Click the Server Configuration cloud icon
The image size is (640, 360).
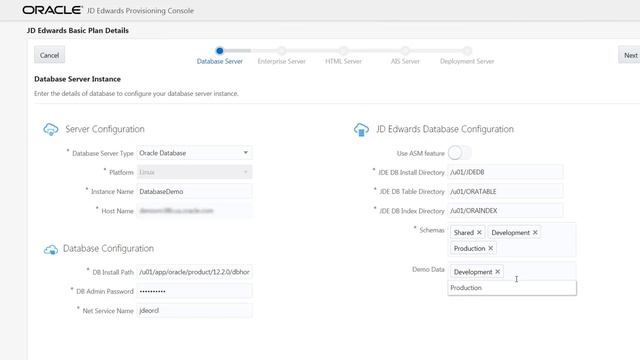(51, 129)
